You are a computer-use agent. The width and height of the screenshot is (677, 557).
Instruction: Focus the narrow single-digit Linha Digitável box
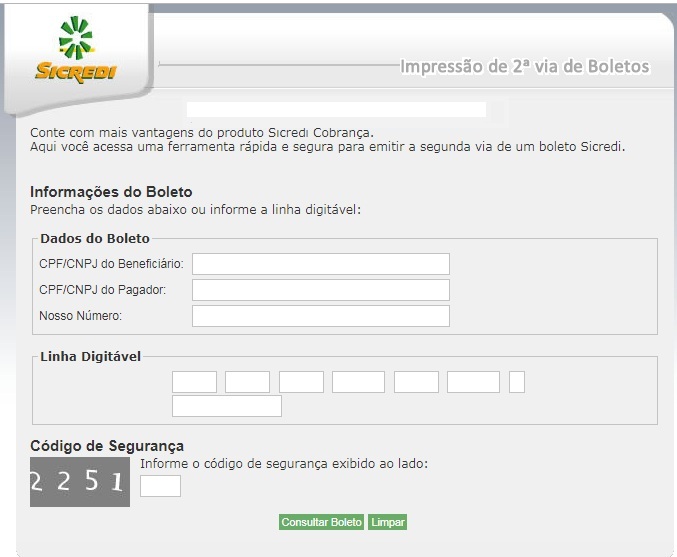[x=517, y=382]
